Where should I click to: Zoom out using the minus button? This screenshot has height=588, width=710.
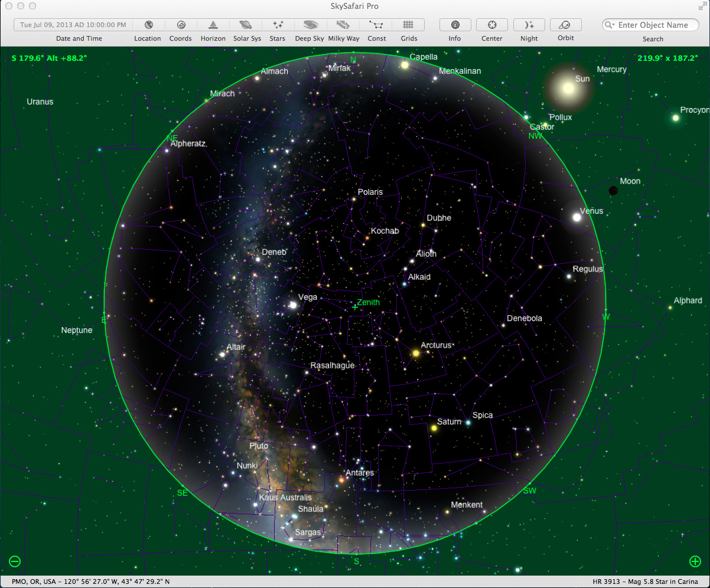point(14,561)
